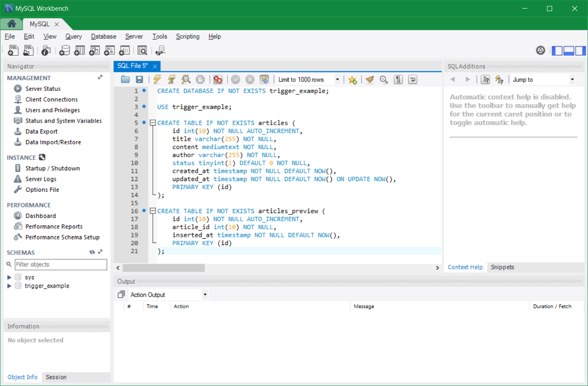Viewport: 588px width, 386px height.
Task: Click the Filter objects search field
Action: tap(61, 264)
